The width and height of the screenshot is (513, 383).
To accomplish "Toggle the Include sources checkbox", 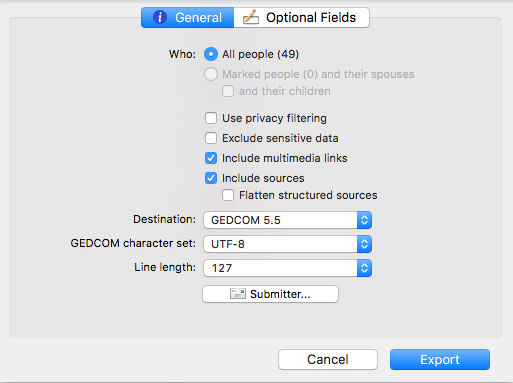I will click(x=211, y=178).
